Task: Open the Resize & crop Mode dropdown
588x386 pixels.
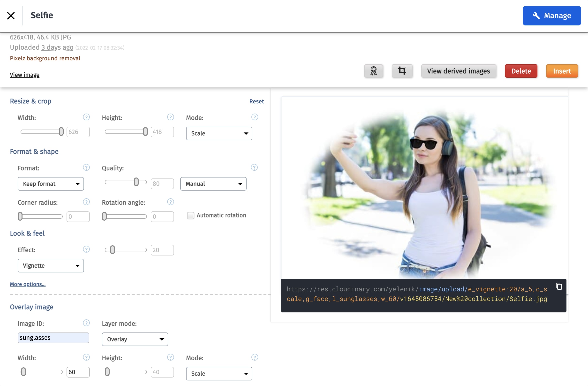Action: pyautogui.click(x=219, y=133)
